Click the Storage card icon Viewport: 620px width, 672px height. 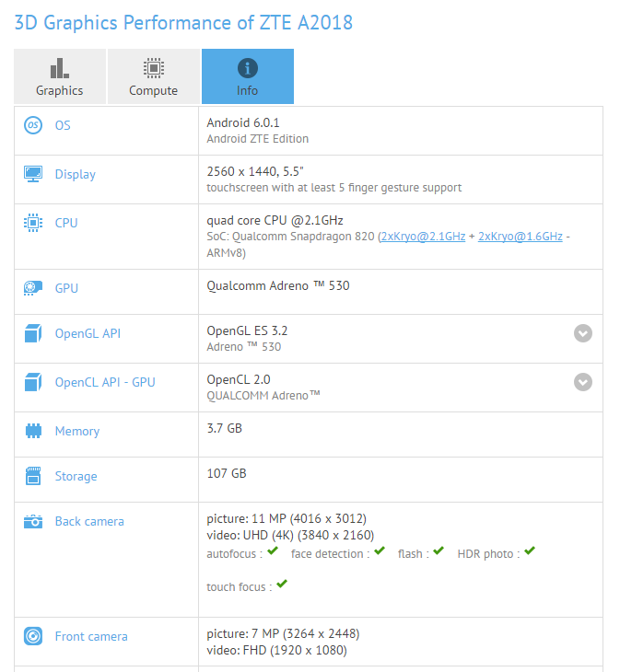[x=33, y=476]
